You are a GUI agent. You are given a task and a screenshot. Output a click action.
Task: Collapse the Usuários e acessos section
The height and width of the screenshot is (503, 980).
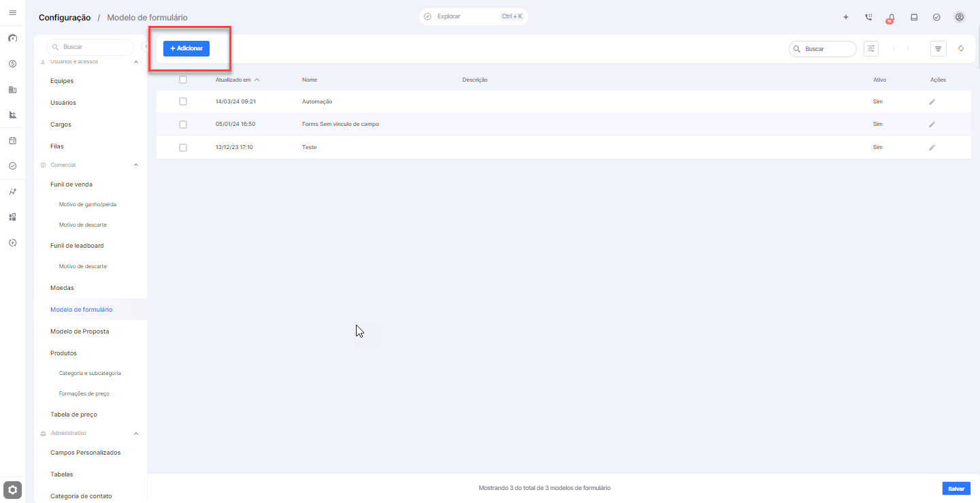pos(135,62)
